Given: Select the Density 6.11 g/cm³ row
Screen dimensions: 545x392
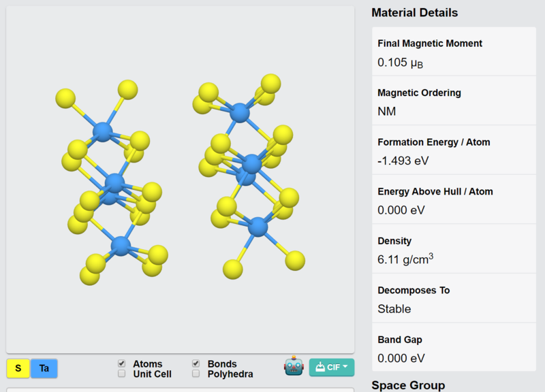Looking at the screenshot, I should point(454,248).
